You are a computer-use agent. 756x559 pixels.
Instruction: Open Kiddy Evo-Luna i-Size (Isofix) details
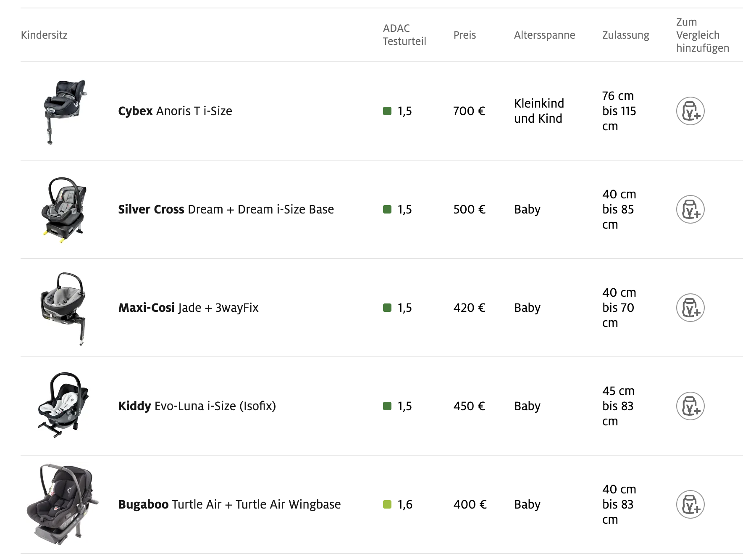[x=197, y=406]
